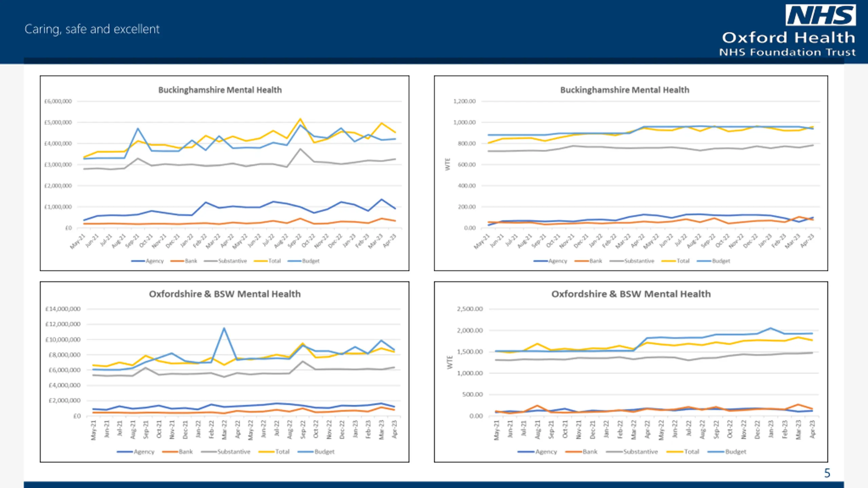
Task: Click Budget legend entry in Oxfordshire cost chart
Action: tap(316, 451)
